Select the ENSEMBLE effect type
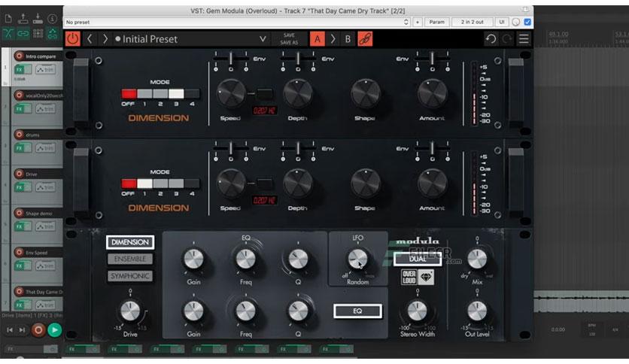This screenshot has width=629, height=364. coord(130,259)
